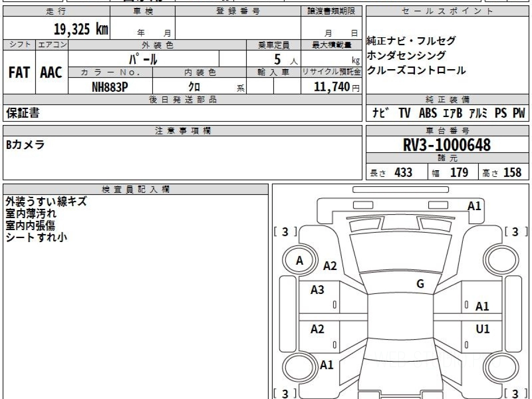532x399 pixels.
Task: Click the recycle deposit 11,740 yen field
Action: (331, 86)
